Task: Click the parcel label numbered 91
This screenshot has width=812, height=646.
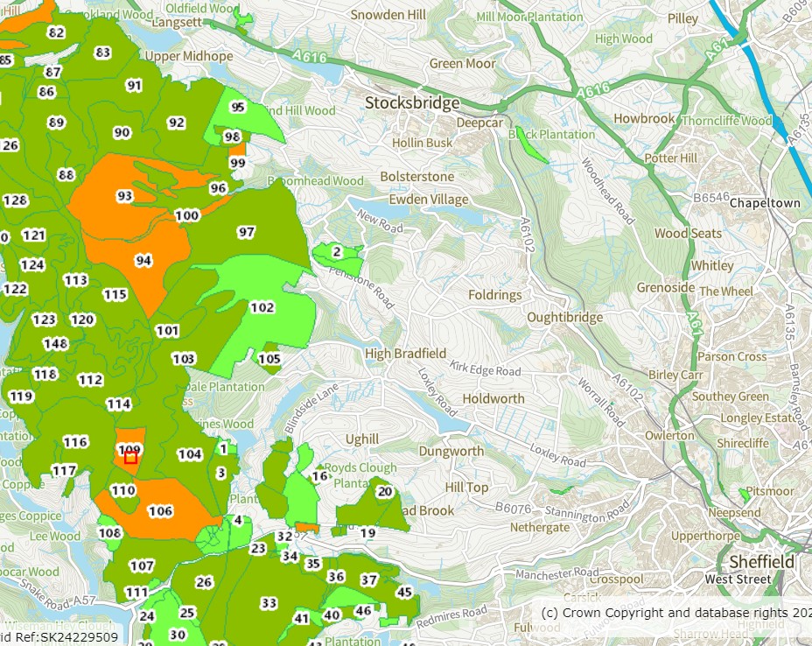Action: (134, 85)
